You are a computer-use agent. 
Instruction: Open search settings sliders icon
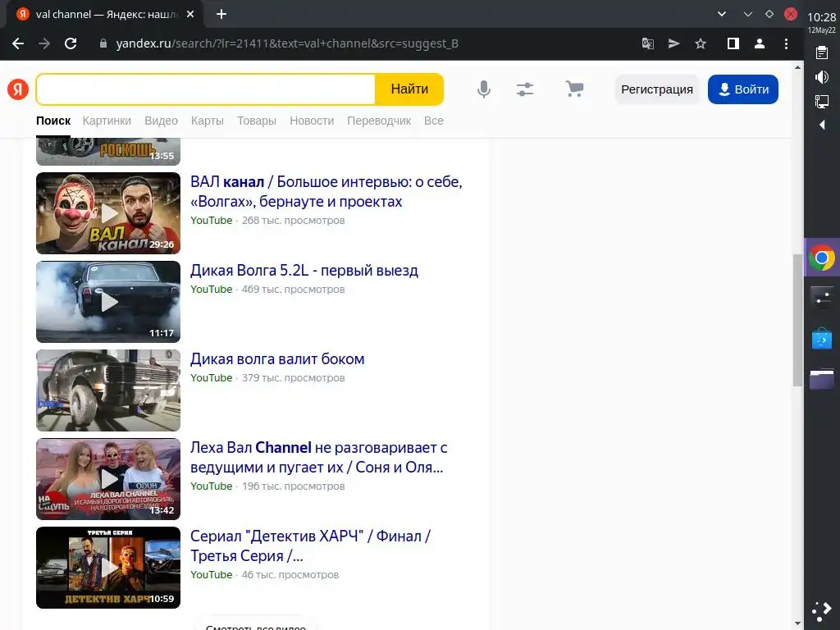click(x=525, y=89)
